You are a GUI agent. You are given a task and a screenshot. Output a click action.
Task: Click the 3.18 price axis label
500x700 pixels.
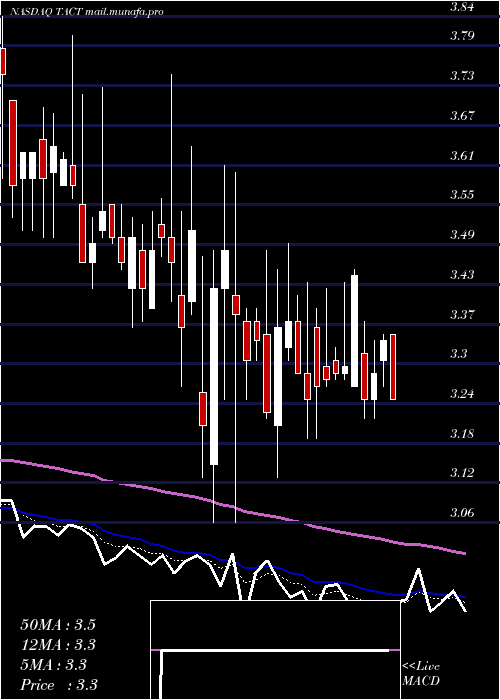(462, 433)
